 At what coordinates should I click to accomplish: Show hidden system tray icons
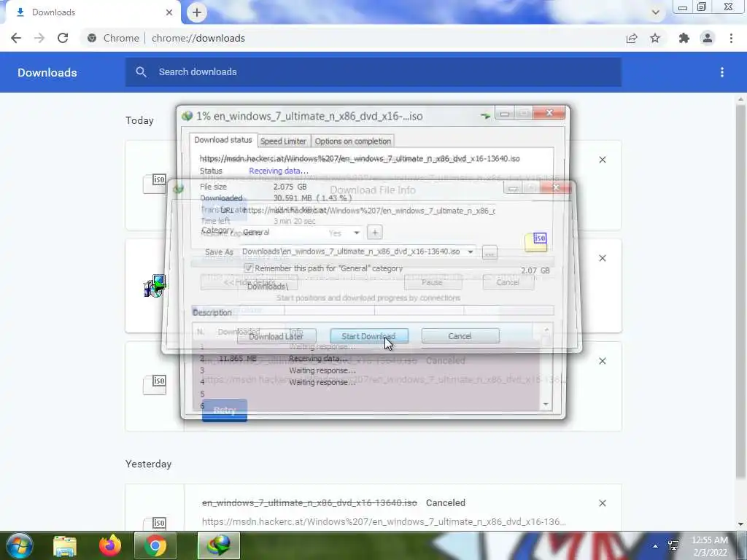(x=656, y=546)
